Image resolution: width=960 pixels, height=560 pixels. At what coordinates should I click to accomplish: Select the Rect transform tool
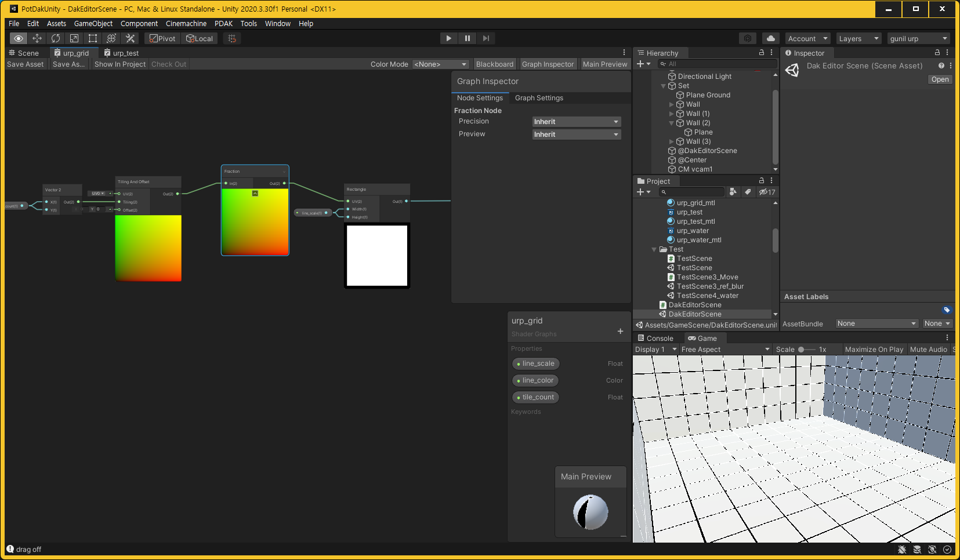point(93,38)
